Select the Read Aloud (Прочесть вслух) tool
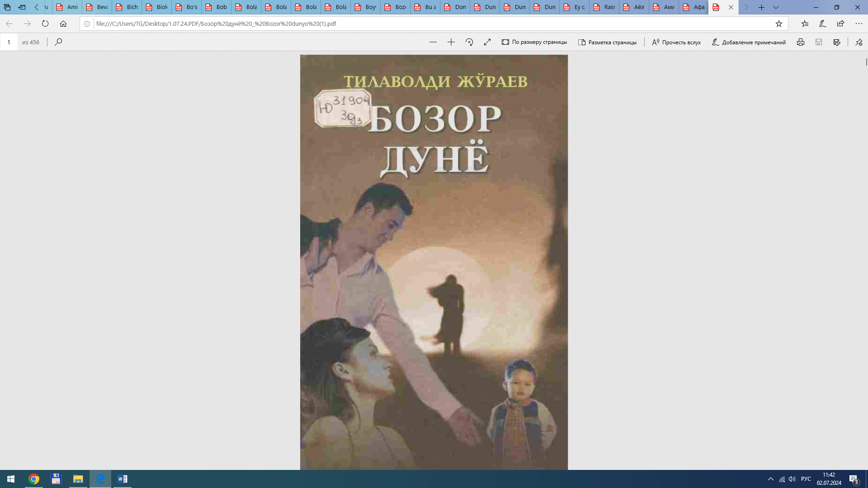868x488 pixels. [x=675, y=42]
